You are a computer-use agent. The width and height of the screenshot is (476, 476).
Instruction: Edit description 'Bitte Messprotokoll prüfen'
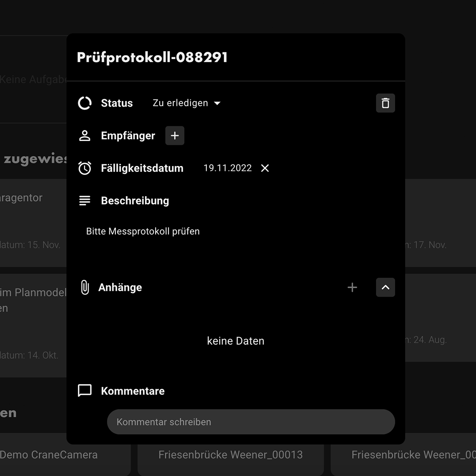(143, 231)
